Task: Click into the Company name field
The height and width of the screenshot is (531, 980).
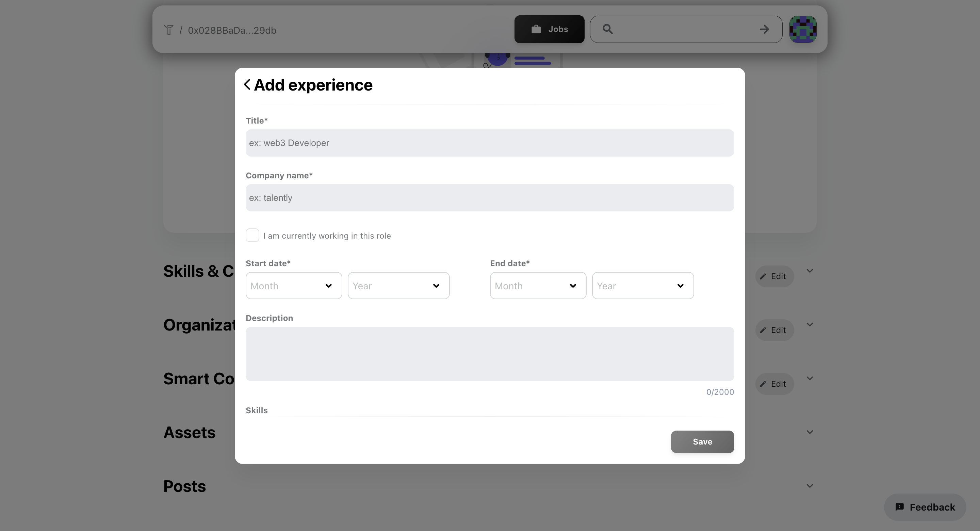Action: pyautogui.click(x=490, y=197)
